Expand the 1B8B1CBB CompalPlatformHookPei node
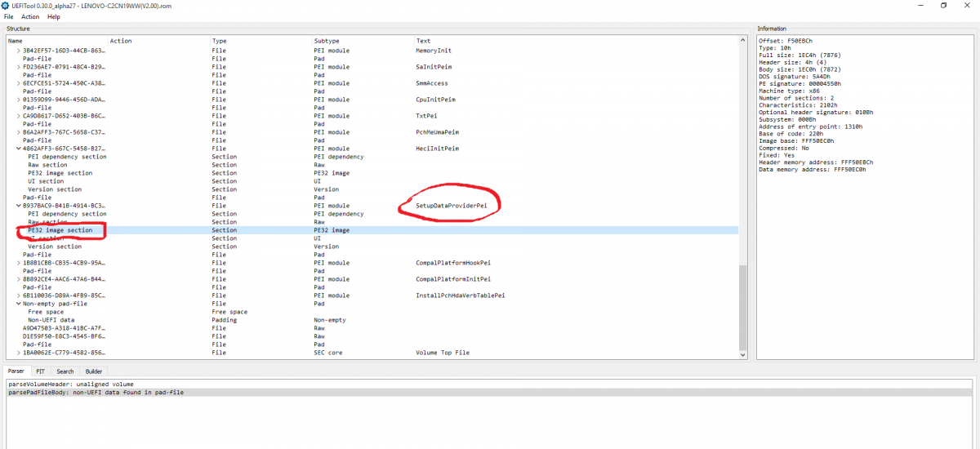Image resolution: width=980 pixels, height=449 pixels. 19,263
